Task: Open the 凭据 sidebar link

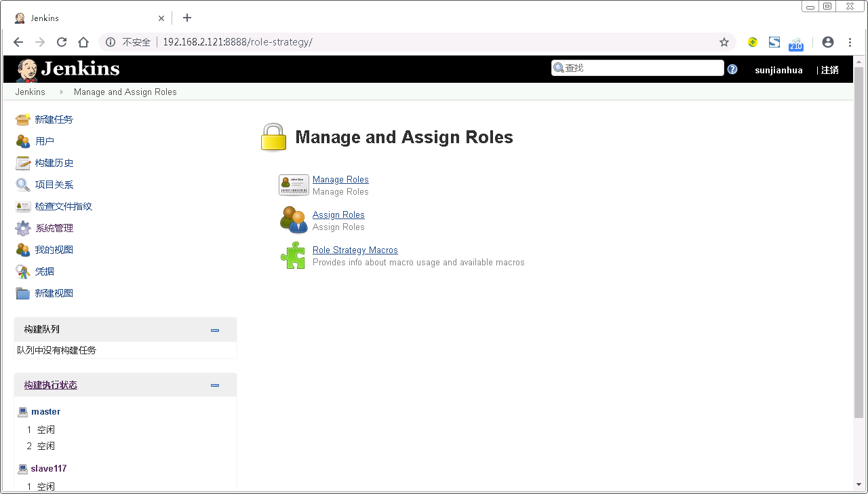Action: 45,271
